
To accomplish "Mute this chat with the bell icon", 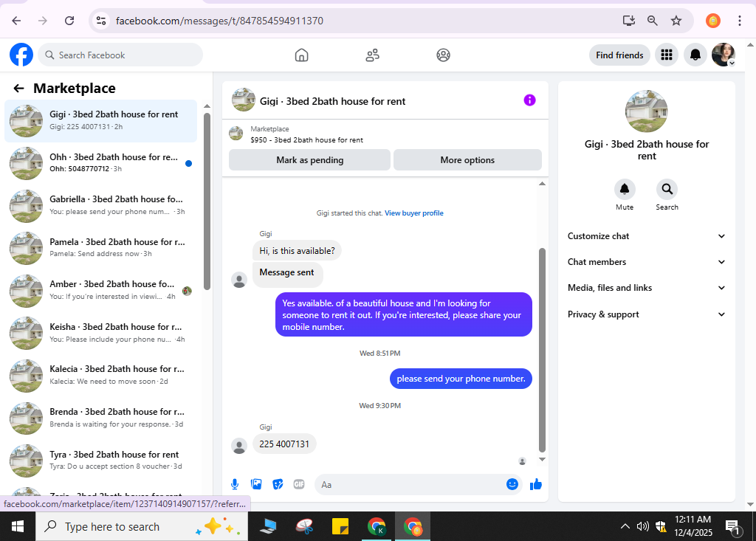I will pos(625,189).
